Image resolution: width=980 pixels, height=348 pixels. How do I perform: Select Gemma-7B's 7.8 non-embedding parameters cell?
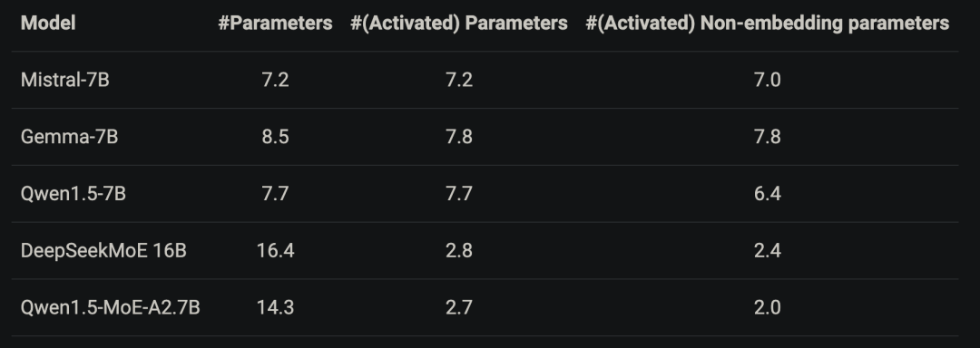767,137
